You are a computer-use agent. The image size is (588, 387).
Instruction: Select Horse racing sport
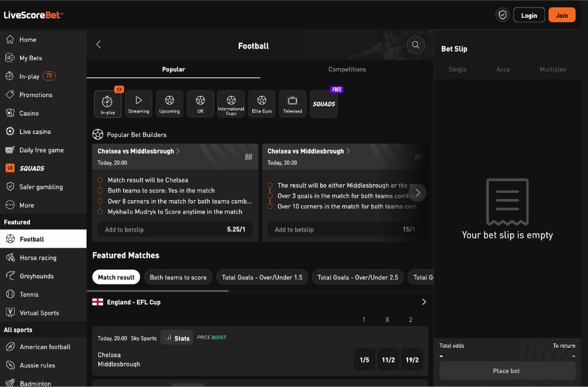point(43,257)
